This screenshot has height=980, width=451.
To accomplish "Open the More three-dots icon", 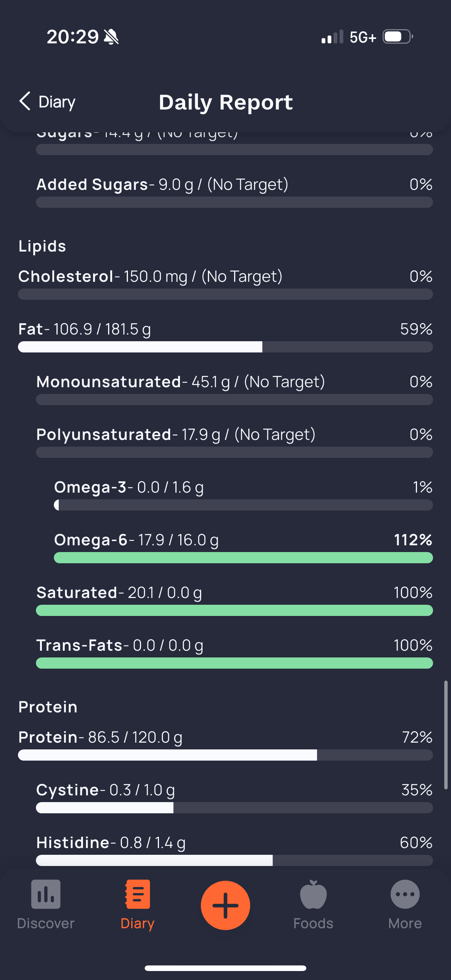I will click(405, 894).
